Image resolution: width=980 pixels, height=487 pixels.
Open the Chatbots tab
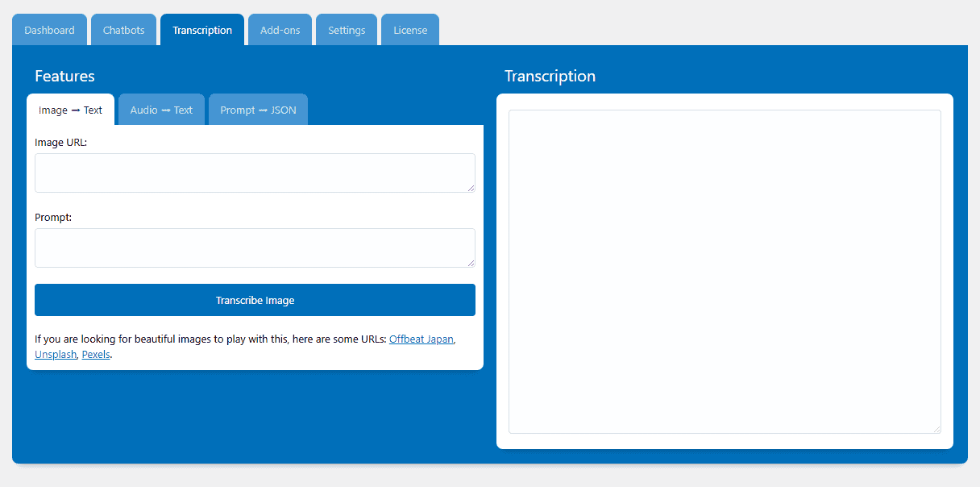[x=122, y=29]
